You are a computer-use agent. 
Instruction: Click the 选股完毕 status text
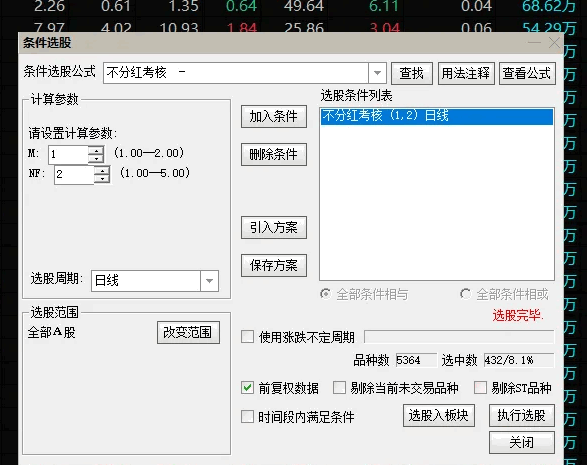point(518,316)
